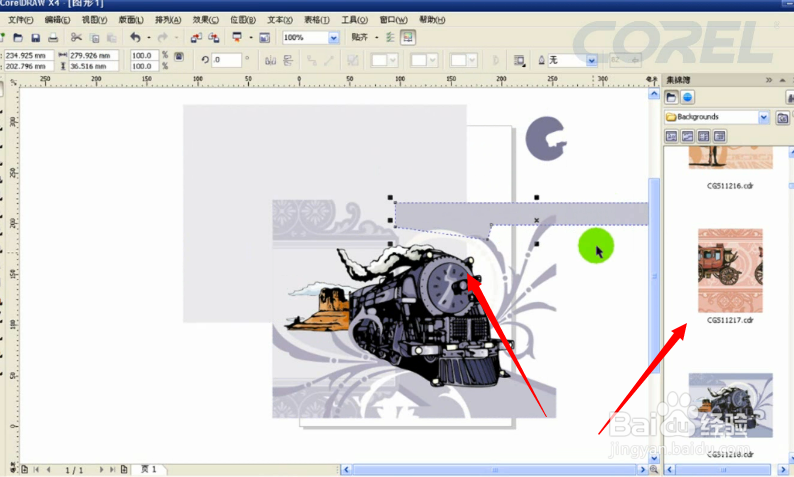This screenshot has height=477, width=794.
Task: Expand the scrapbook panel with the double-chevron
Action: click(x=769, y=80)
